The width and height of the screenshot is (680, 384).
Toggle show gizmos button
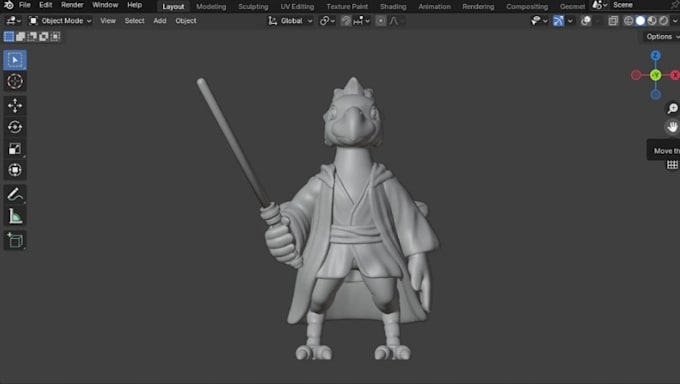(558, 21)
